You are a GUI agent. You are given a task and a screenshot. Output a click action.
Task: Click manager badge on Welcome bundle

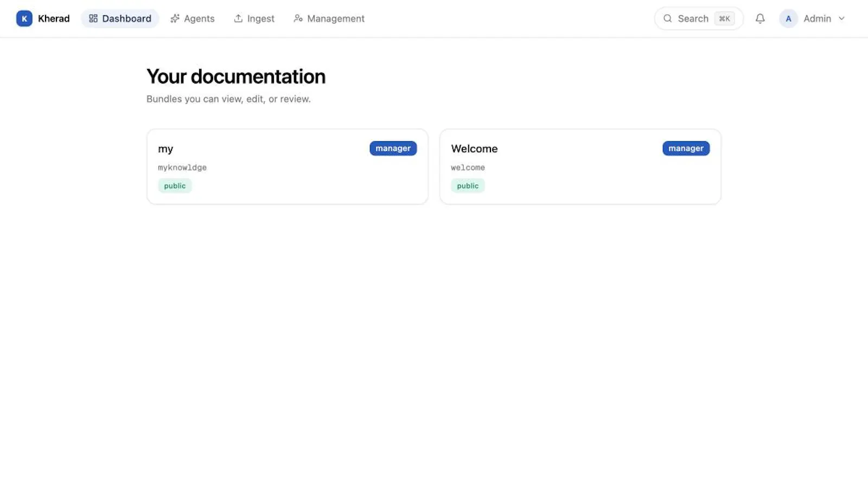click(686, 148)
